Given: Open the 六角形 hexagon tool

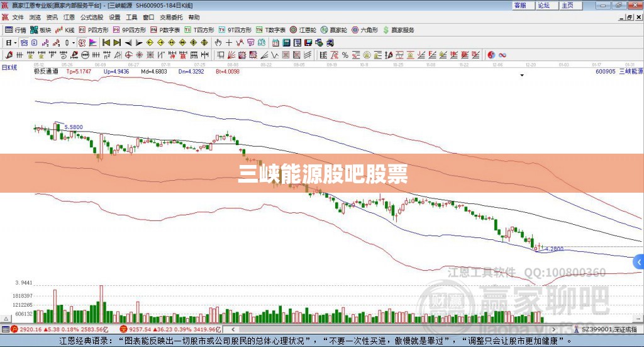Looking at the screenshot, I should click(365, 30).
